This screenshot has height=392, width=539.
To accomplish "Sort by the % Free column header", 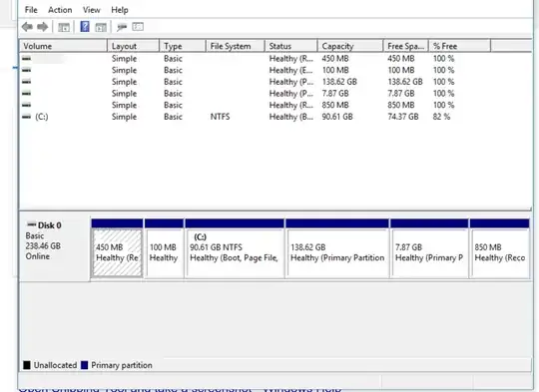I will 459,46.
